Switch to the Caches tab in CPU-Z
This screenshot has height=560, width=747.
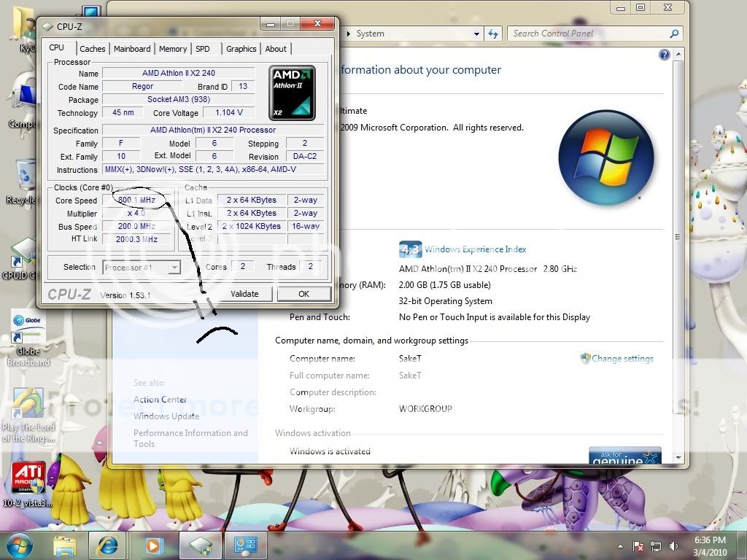click(x=93, y=49)
